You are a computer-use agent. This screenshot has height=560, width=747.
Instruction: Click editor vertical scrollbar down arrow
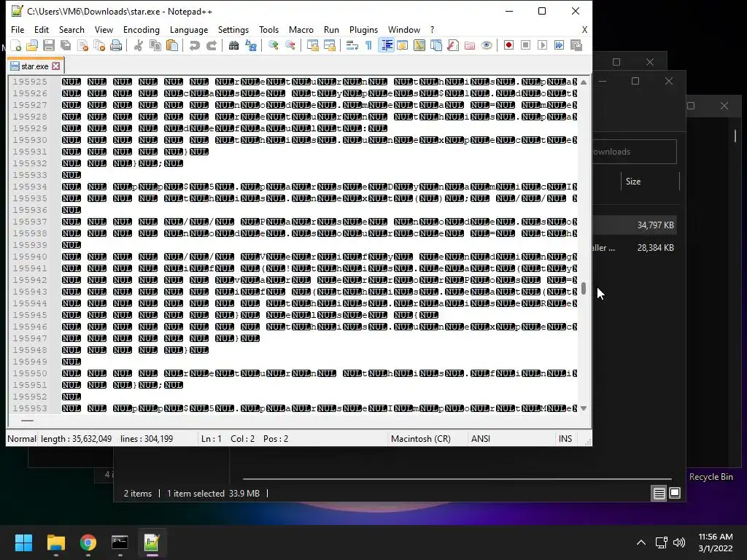click(x=584, y=408)
